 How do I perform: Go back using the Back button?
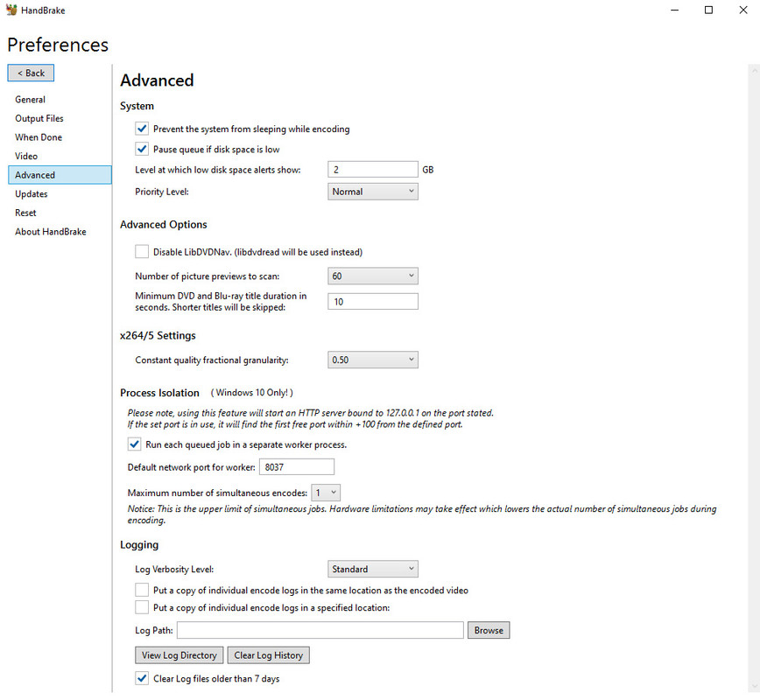click(x=31, y=73)
